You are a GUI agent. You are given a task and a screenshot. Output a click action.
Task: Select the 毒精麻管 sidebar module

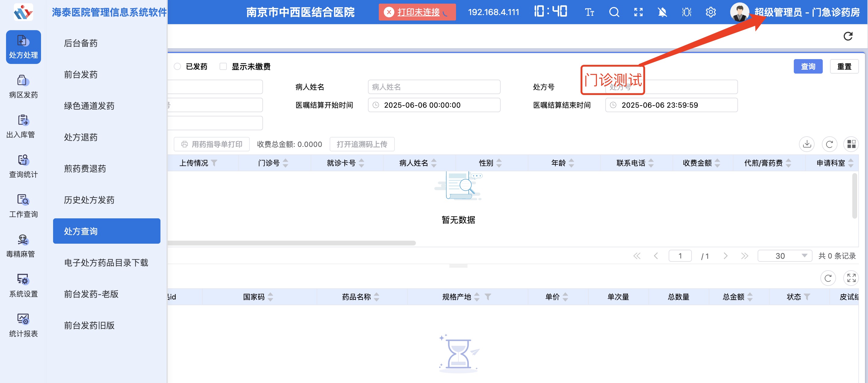pos(23,246)
